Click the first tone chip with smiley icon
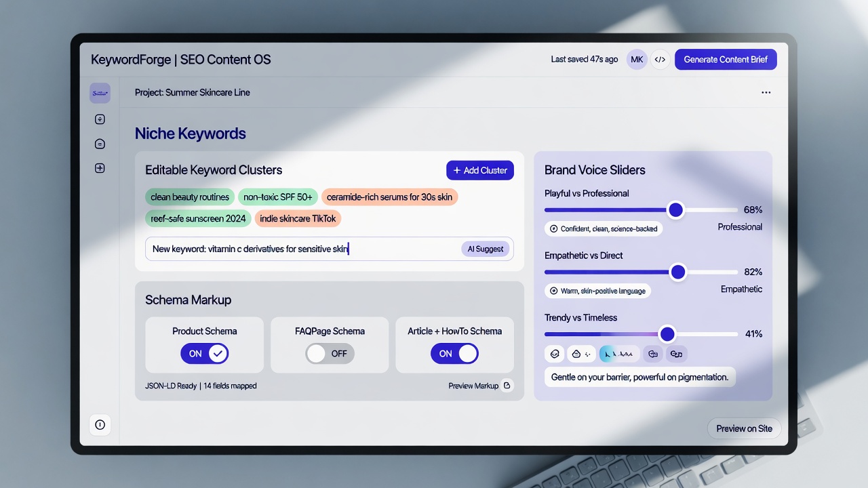Screen dimensions: 868x488 click(554, 353)
